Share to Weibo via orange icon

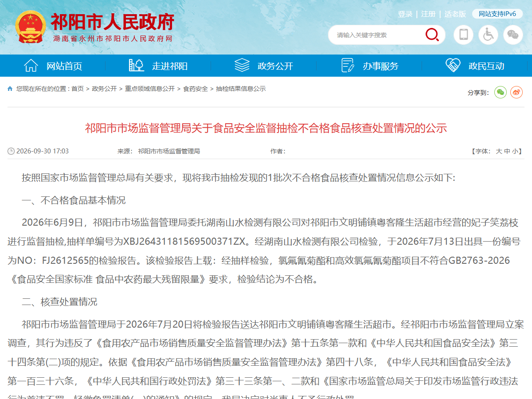(516, 92)
